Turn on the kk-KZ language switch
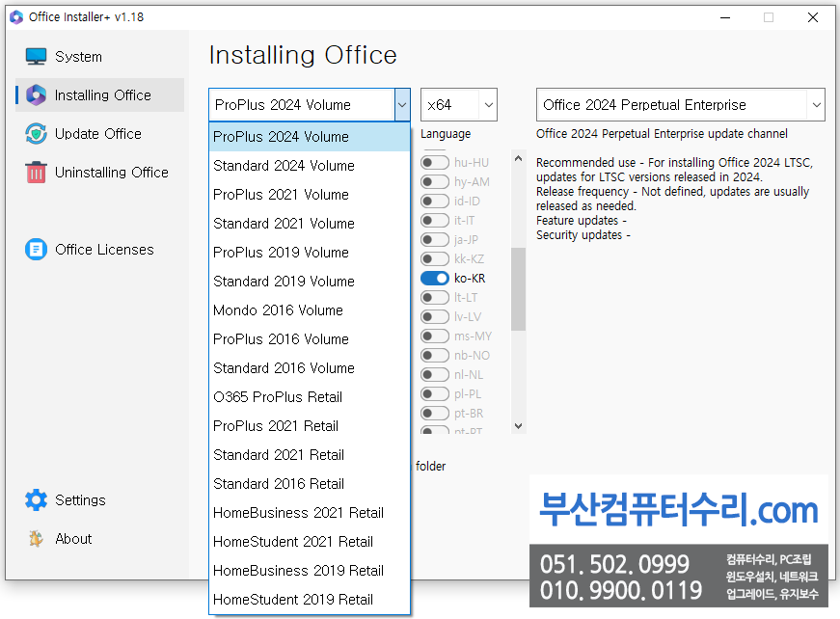The height and width of the screenshot is (619, 840). pos(434,258)
